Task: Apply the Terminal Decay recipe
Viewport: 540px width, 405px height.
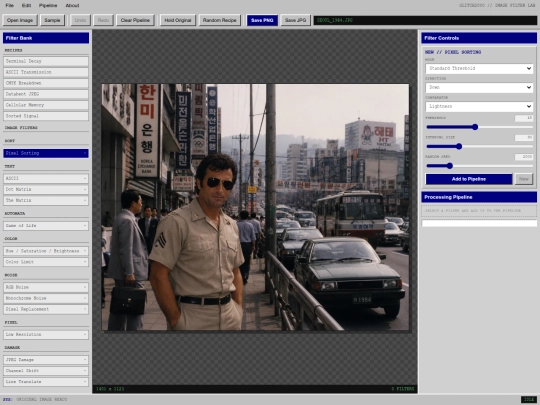Action: (46, 61)
